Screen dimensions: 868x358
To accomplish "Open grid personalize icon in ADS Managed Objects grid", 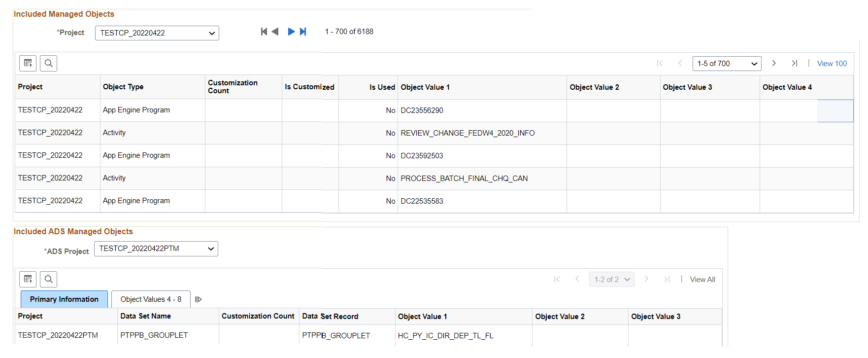I will tap(28, 279).
